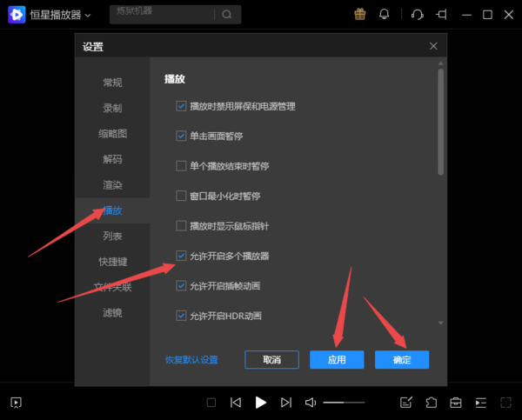Viewport: 522px width, 420px height.
Task: Click the settings scrollbar up arrow
Action: coord(441,63)
